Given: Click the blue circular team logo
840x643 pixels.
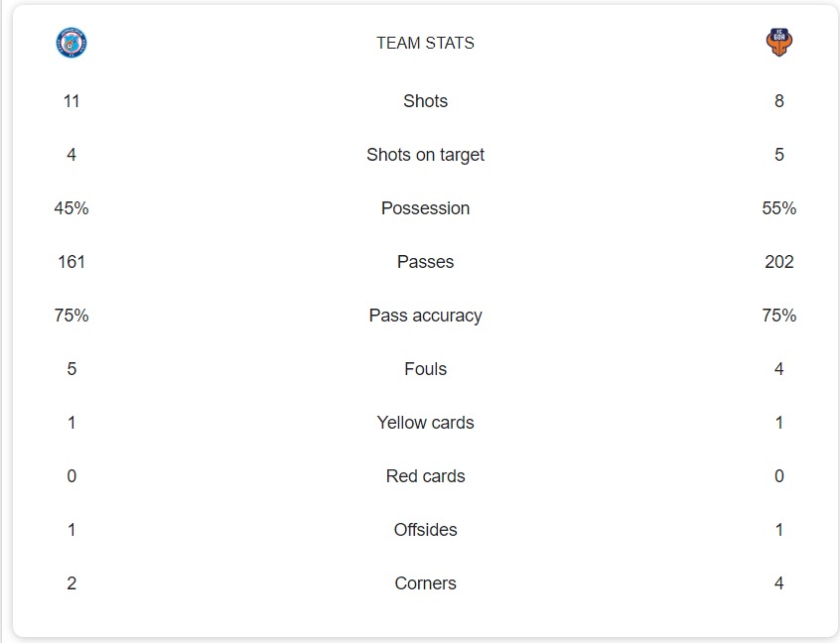Looking at the screenshot, I should [71, 43].
